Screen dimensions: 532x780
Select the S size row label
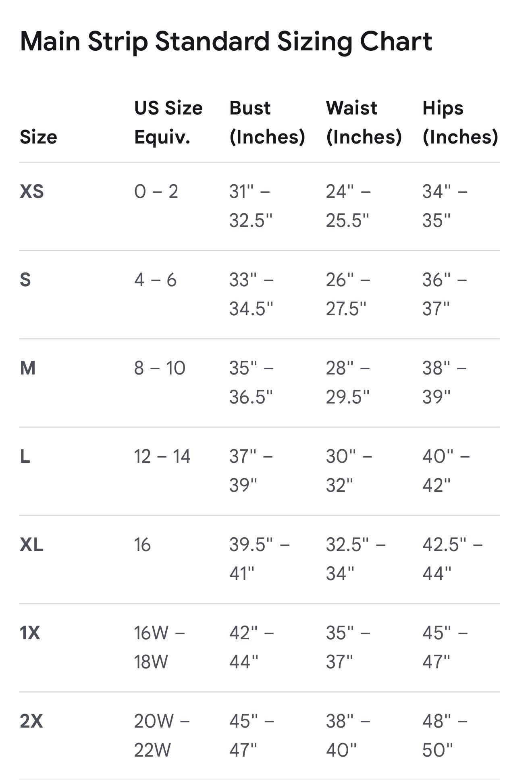(25, 280)
